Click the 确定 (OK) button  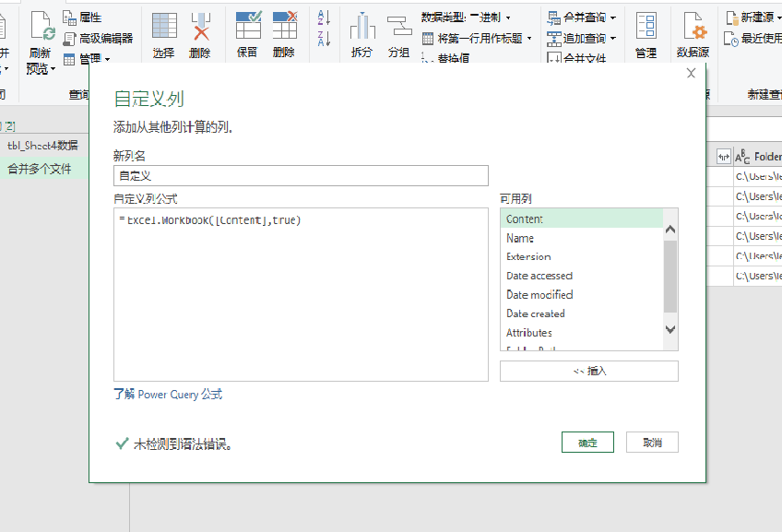(587, 443)
